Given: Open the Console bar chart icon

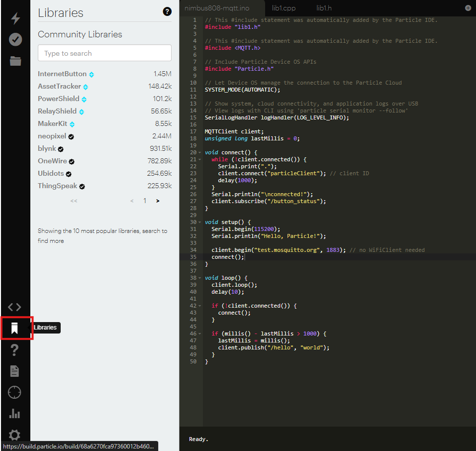Looking at the screenshot, I should tap(14, 413).
